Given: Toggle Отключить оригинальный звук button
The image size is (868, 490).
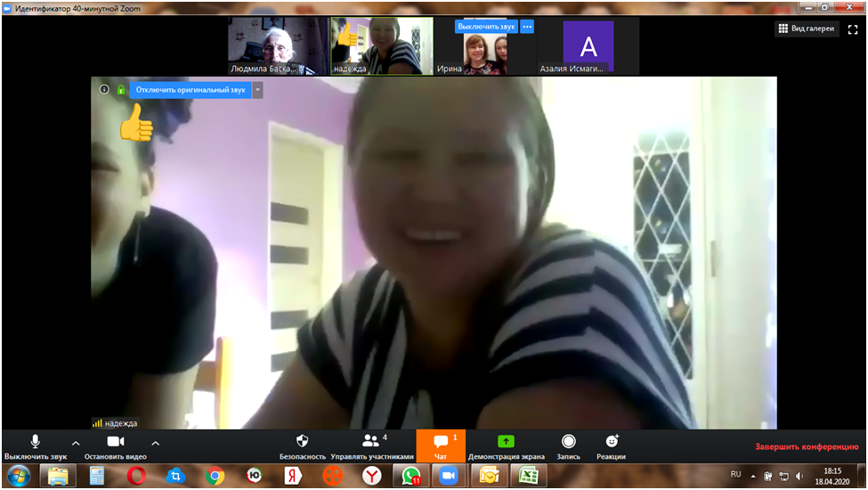Looking at the screenshot, I should coord(190,90).
